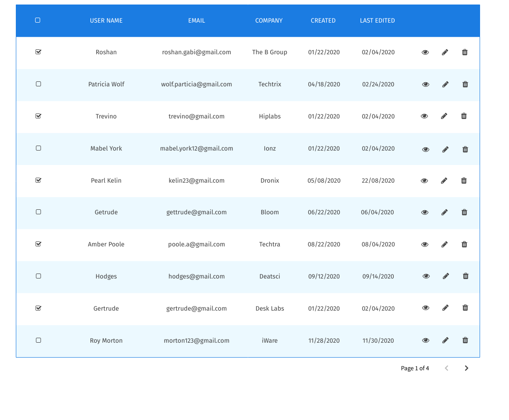Open the view icon for Roshan
The height and width of the screenshot is (420, 509).
[x=425, y=52]
